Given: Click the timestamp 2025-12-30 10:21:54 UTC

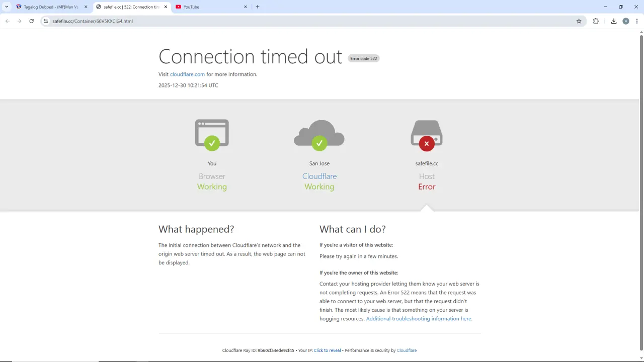Looking at the screenshot, I should 188,85.
